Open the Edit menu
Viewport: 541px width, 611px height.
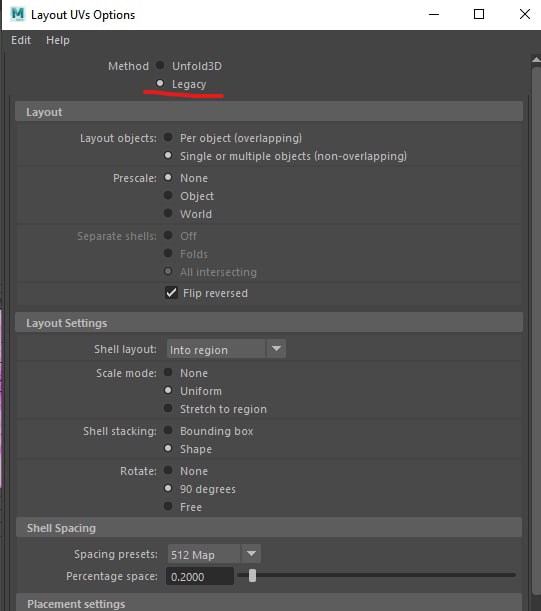click(21, 40)
